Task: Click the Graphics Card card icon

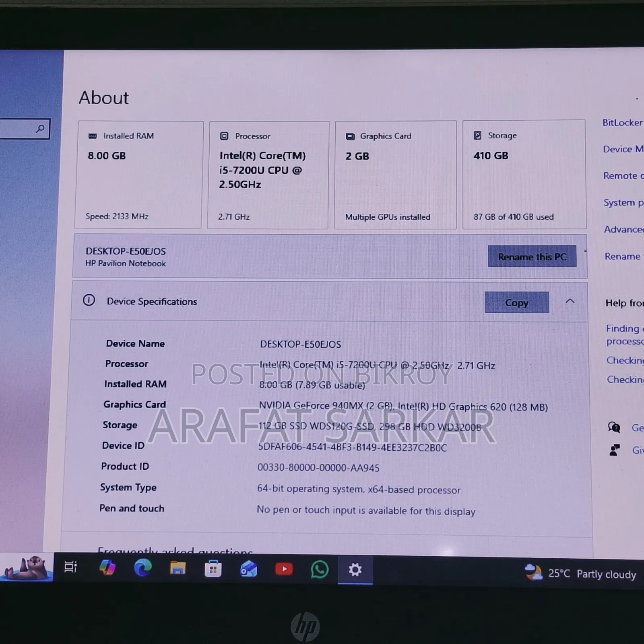Action: [x=350, y=136]
